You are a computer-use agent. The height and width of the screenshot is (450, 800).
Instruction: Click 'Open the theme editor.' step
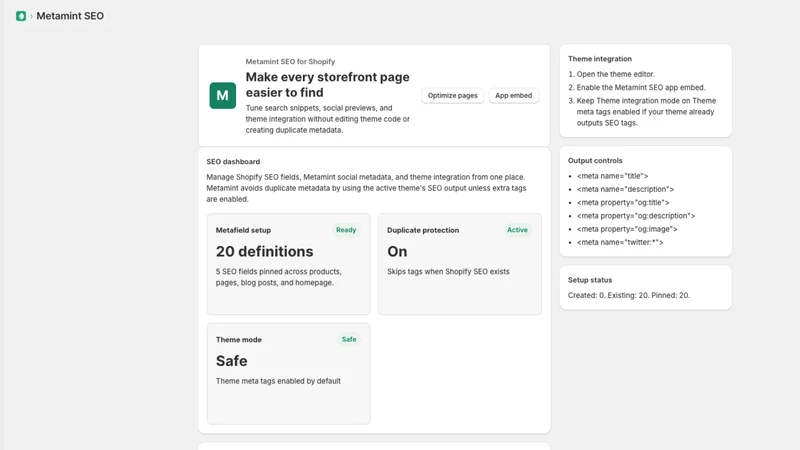[615, 74]
